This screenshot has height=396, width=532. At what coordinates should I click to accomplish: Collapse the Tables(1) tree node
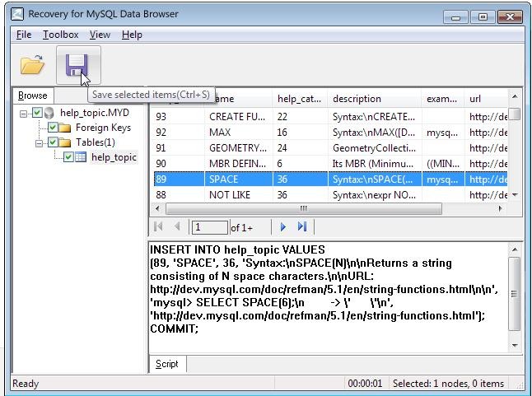(39, 143)
